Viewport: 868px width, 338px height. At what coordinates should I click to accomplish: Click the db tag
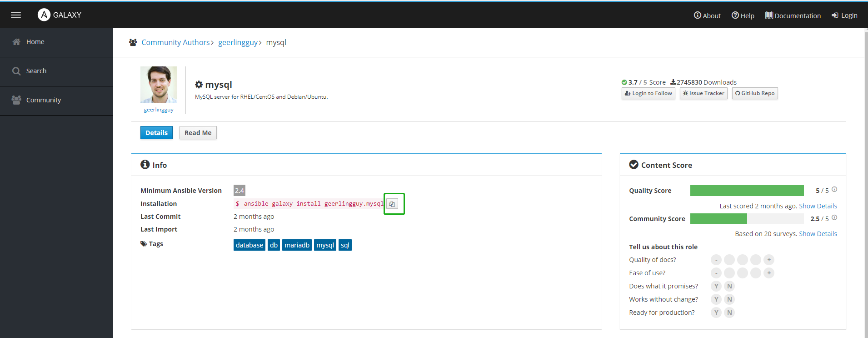274,245
